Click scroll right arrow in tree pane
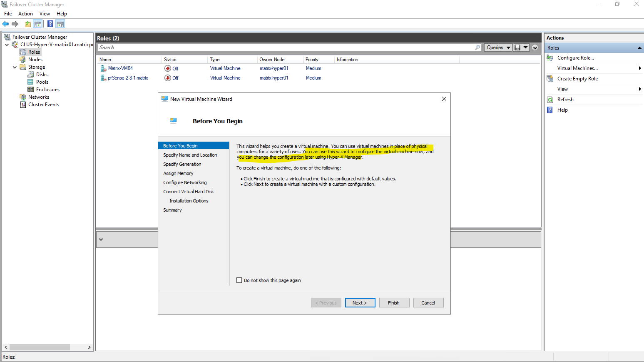This screenshot has width=644, height=362. point(89,347)
